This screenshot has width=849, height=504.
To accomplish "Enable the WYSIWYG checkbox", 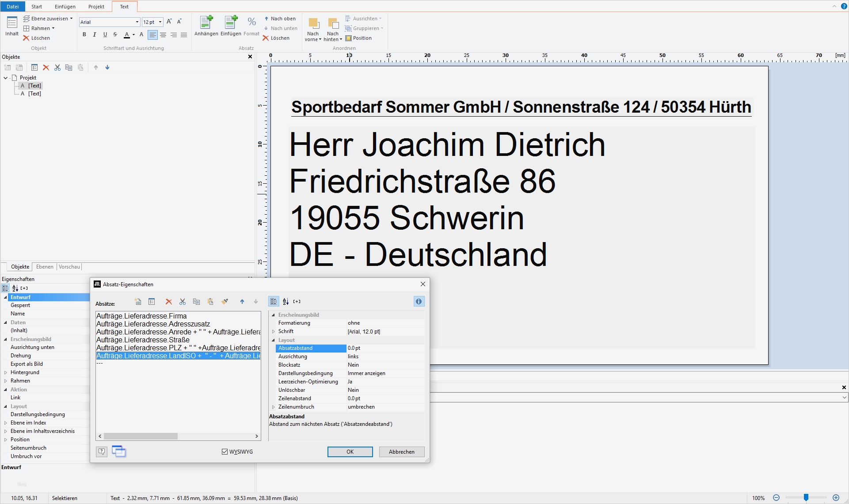I will pos(225,451).
